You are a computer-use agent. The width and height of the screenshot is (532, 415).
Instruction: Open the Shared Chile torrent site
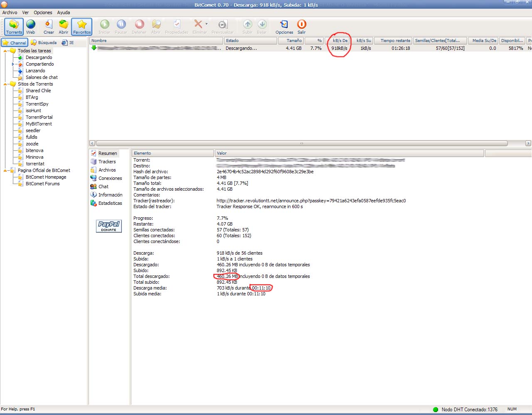[x=38, y=91]
